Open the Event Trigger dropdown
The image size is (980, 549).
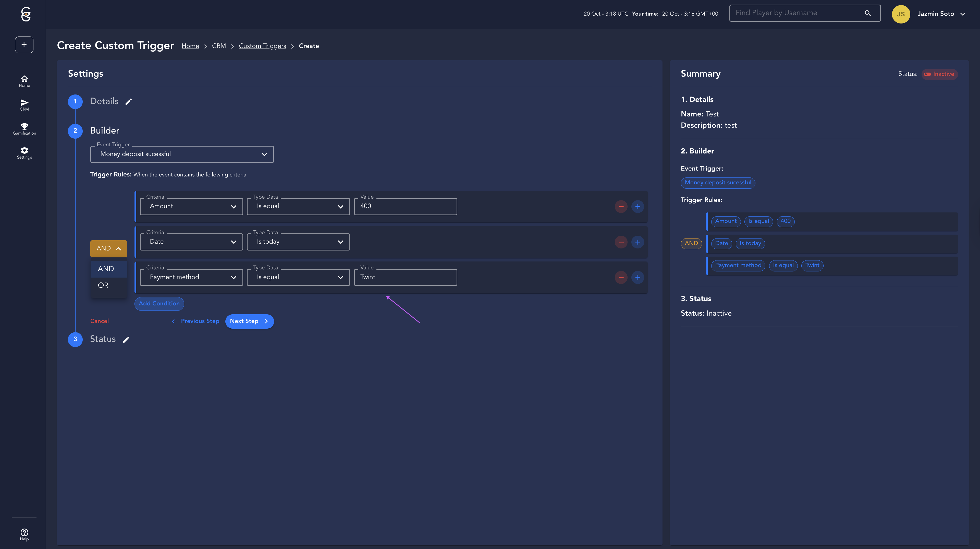tap(182, 154)
